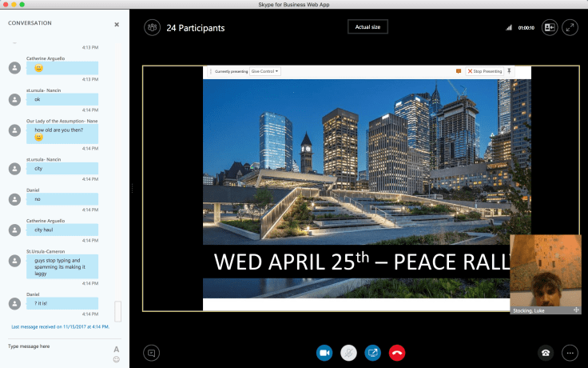This screenshot has width=588, height=368.
Task: Check the network signal strength icon
Action: (x=508, y=27)
